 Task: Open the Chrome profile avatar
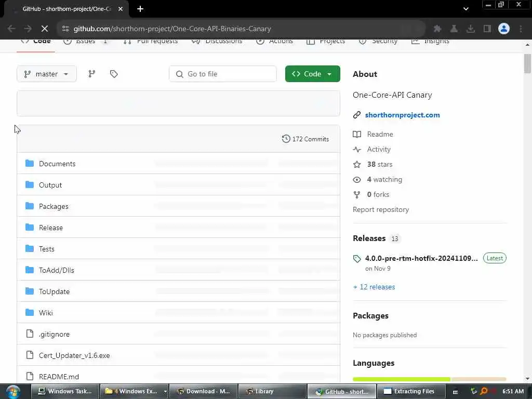point(504,29)
